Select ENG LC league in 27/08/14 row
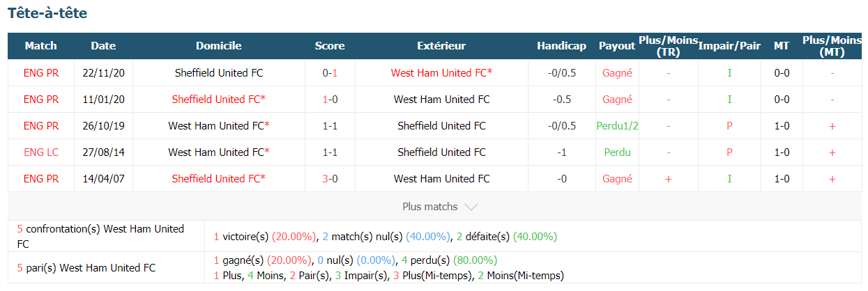Screen dimensions: 868x291 (x=41, y=152)
